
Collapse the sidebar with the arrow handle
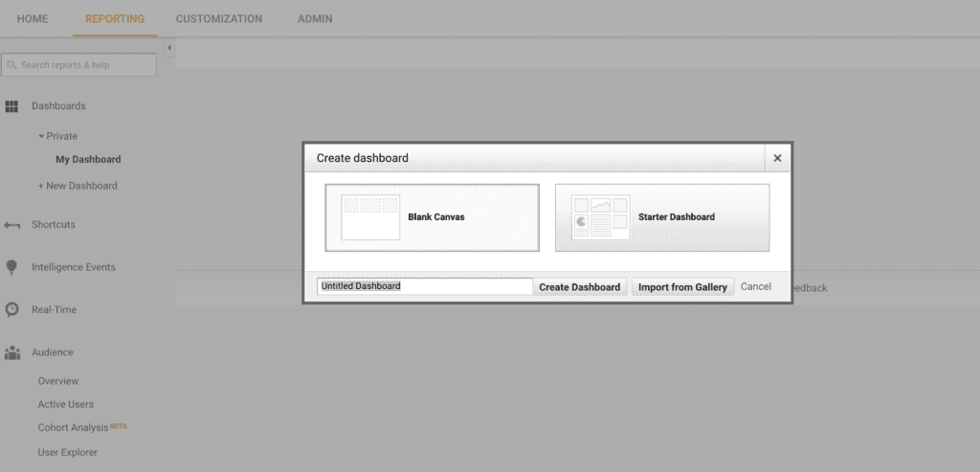click(x=168, y=48)
